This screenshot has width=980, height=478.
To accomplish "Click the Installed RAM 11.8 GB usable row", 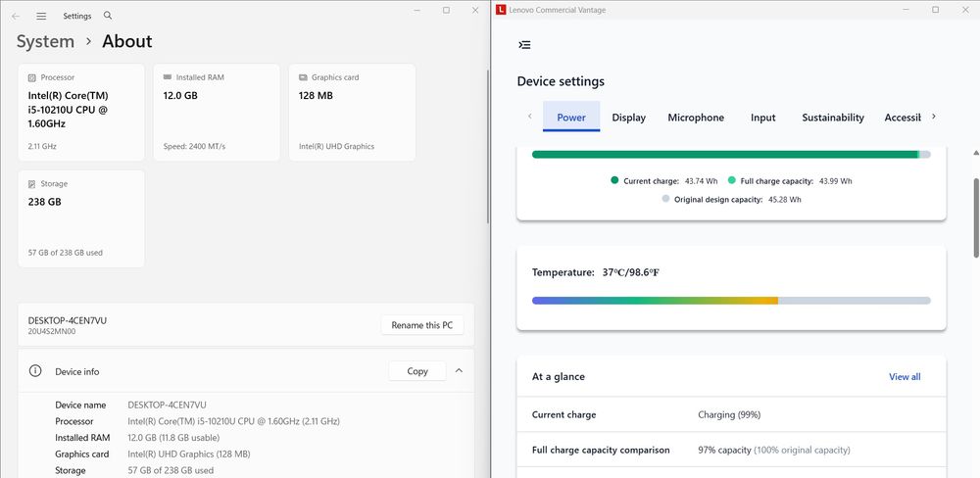I will tap(173, 438).
